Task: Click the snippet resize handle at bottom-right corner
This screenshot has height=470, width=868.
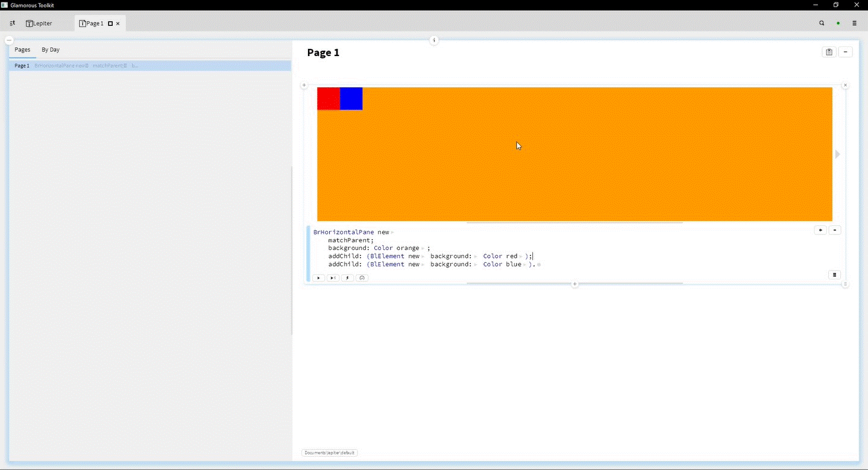Action: click(845, 284)
